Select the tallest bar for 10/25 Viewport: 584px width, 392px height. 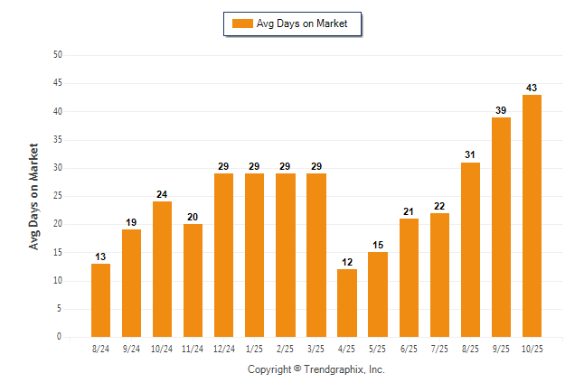[x=532, y=216]
